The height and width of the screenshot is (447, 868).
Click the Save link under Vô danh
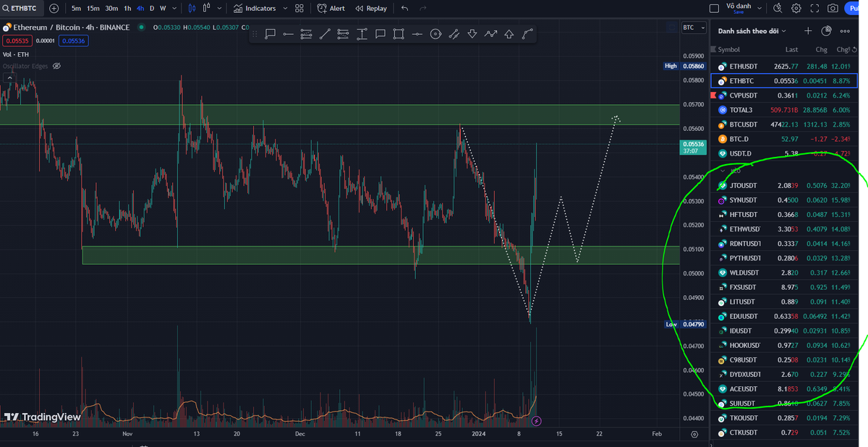(x=739, y=12)
